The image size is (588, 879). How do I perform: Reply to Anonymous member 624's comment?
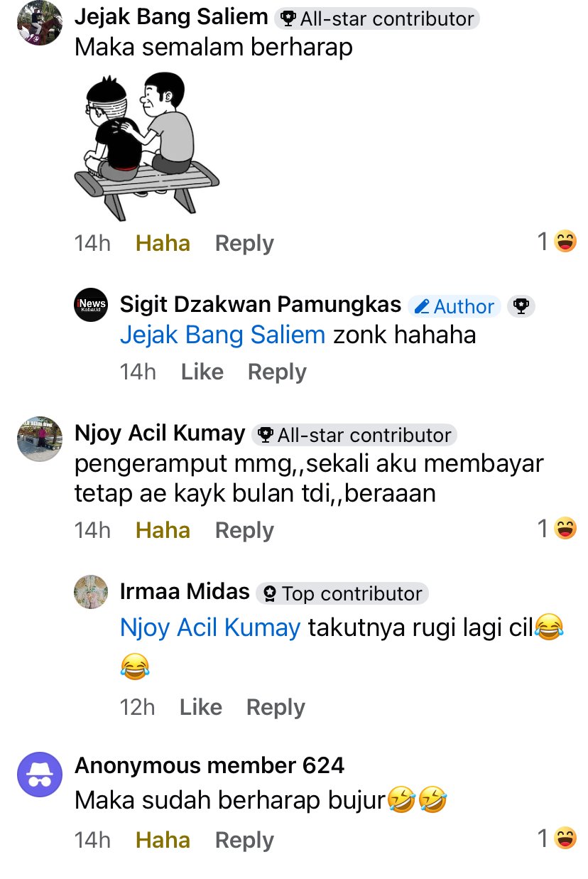pyautogui.click(x=244, y=840)
